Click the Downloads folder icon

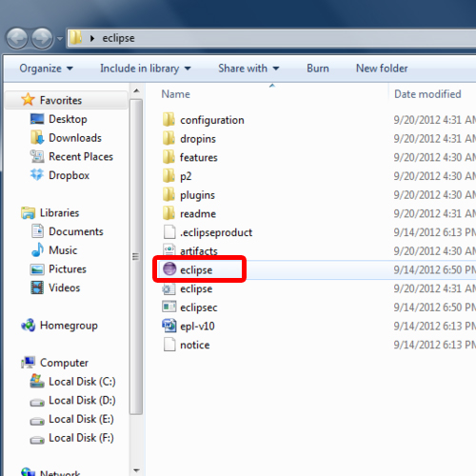coord(37,137)
